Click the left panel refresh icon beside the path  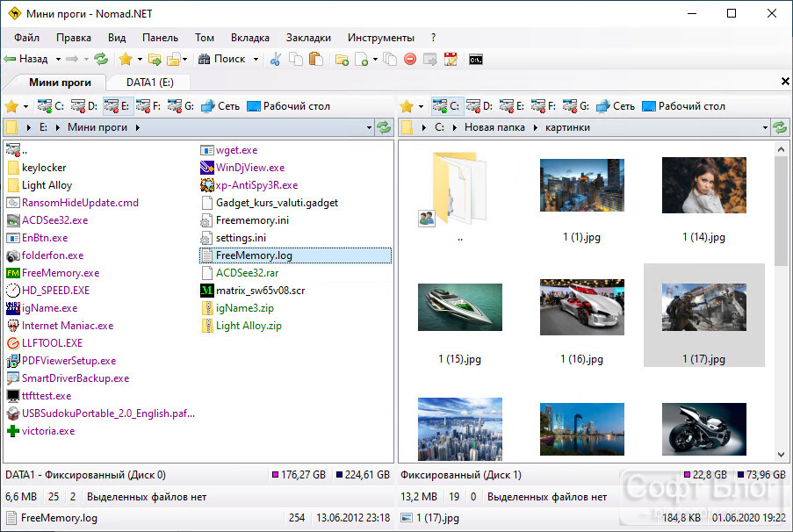[384, 127]
